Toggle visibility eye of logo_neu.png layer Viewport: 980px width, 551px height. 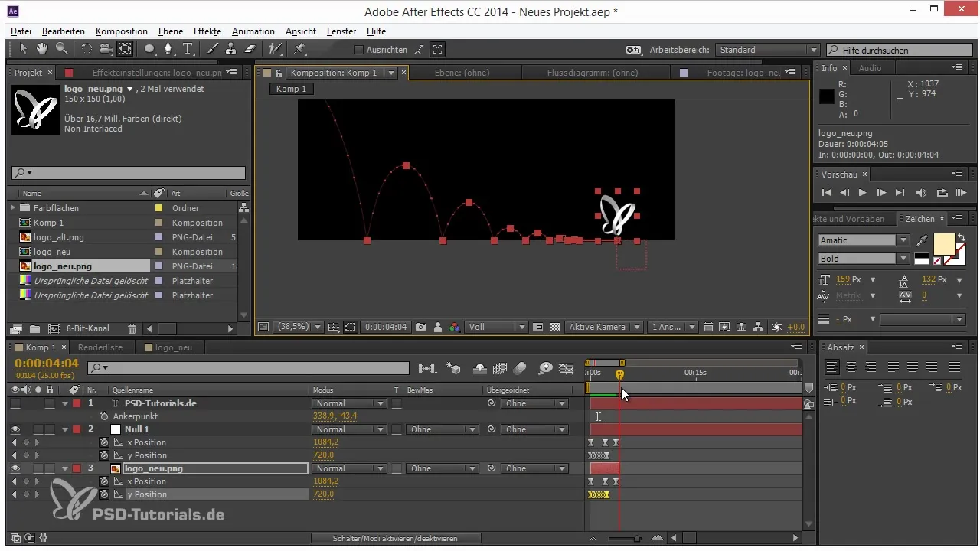point(15,468)
